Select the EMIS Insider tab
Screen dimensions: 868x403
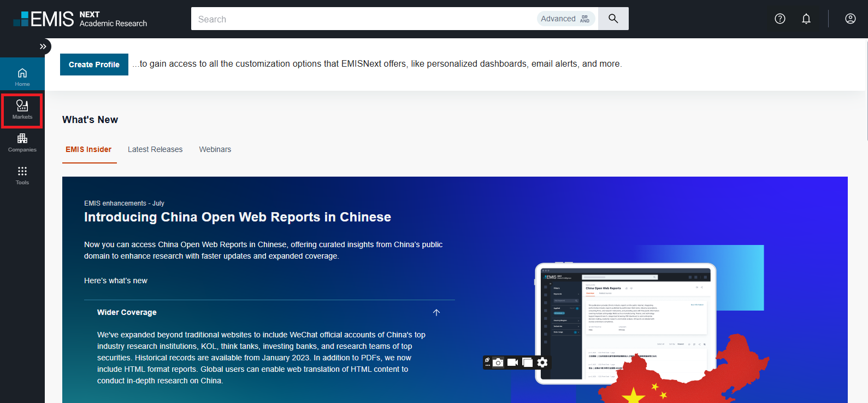(x=88, y=149)
